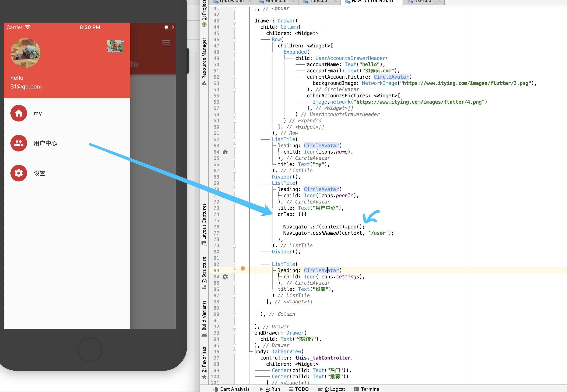
Task: Switch to the Home.dart editor tab
Action: pos(277,1)
